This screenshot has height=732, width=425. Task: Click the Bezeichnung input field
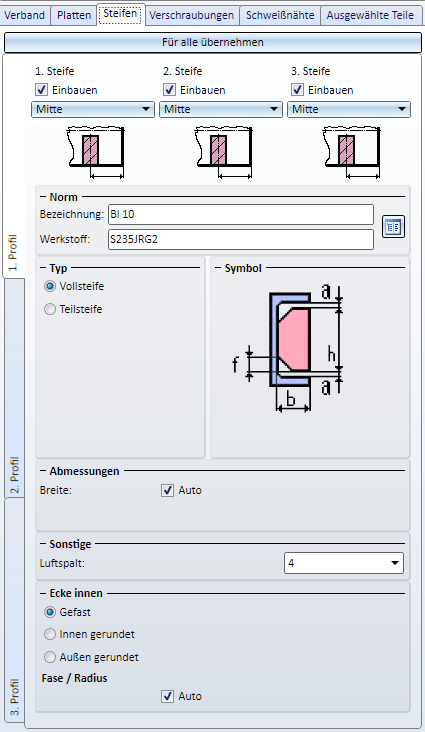(x=241, y=214)
